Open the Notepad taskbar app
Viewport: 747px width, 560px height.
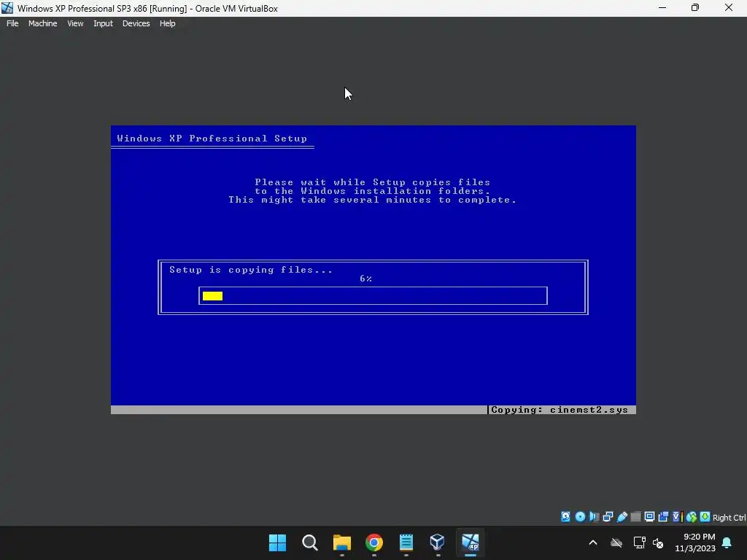406,542
